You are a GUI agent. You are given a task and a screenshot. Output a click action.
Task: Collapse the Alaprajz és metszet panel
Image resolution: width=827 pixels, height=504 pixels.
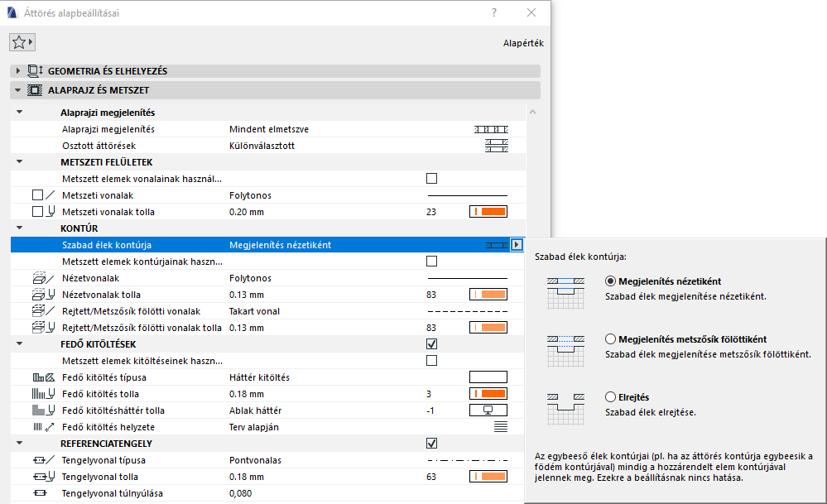[18, 90]
